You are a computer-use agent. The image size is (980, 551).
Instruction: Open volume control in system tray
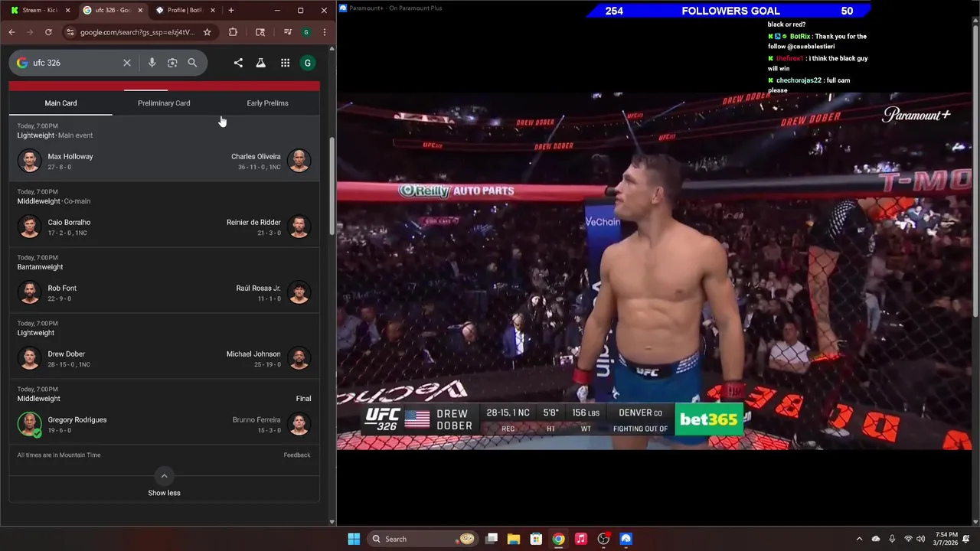click(920, 539)
